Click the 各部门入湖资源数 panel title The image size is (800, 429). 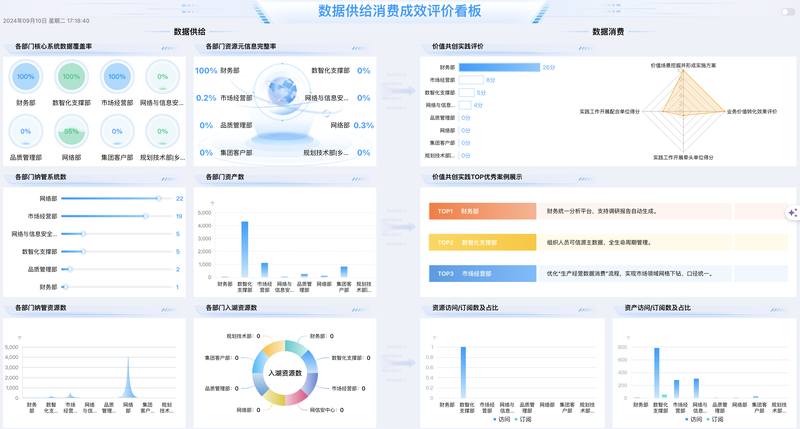[231, 308]
